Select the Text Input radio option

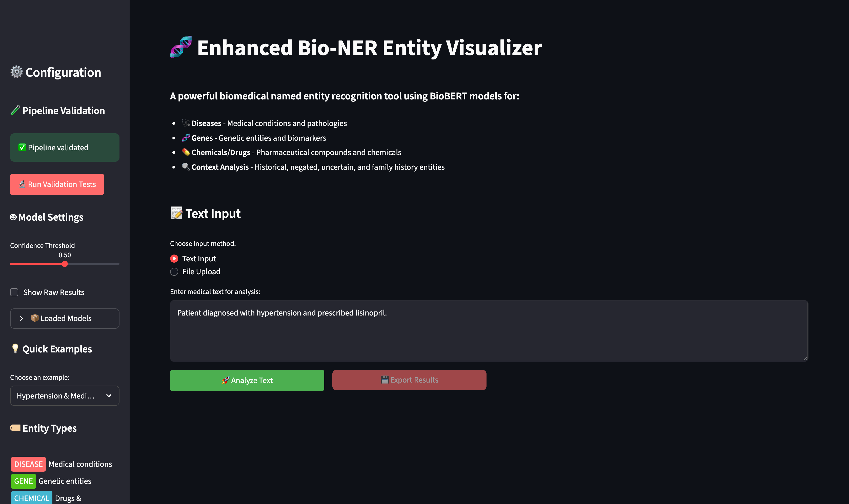coord(174,259)
